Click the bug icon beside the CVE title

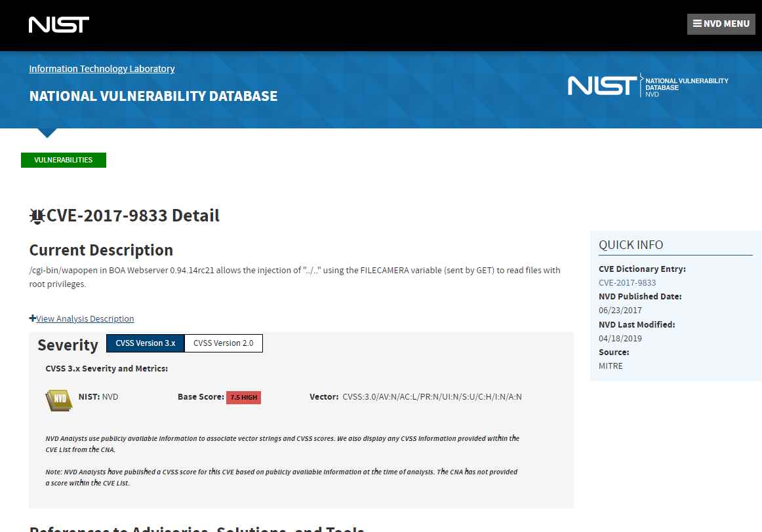click(x=37, y=216)
